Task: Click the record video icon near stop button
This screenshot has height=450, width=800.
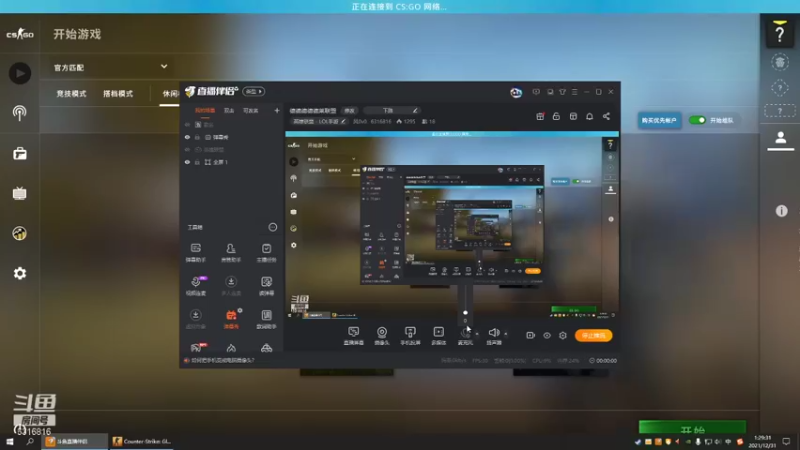Action: pyautogui.click(x=530, y=335)
